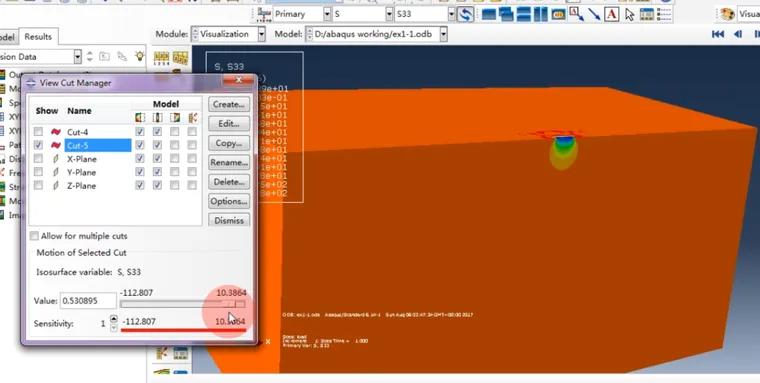Click the select annotation pointer icon
Image resolution: width=760 pixels, height=383 pixels.
point(629,15)
